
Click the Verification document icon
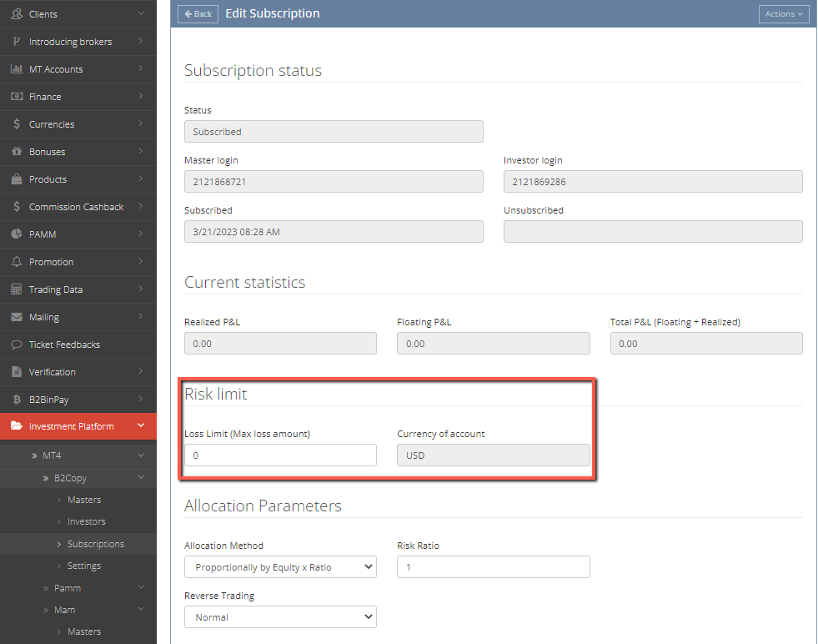(x=17, y=371)
